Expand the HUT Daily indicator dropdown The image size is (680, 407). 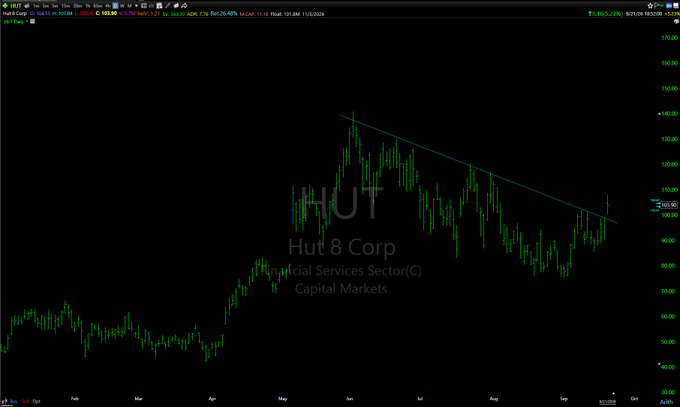coord(27,21)
